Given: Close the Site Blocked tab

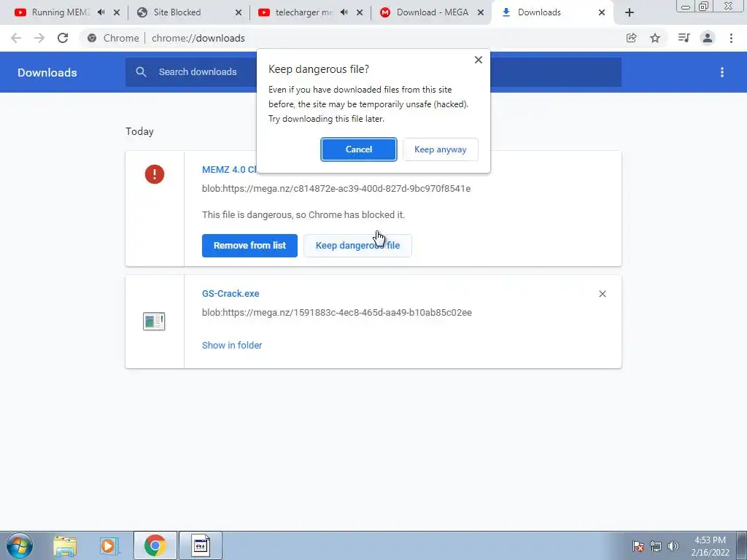Looking at the screenshot, I should (x=239, y=12).
